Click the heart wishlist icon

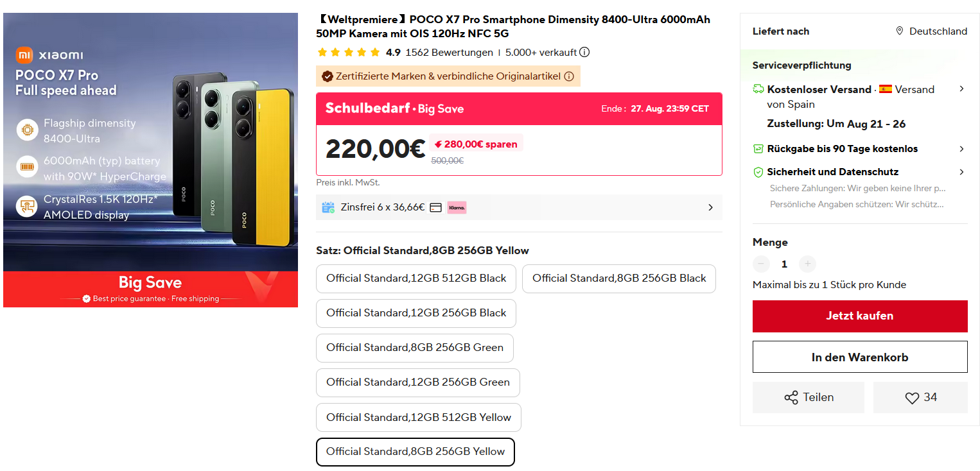(912, 398)
